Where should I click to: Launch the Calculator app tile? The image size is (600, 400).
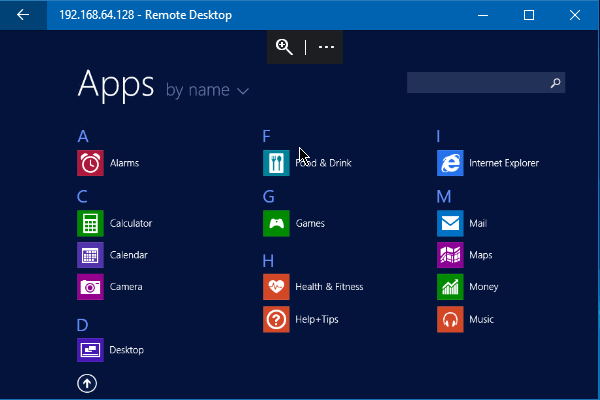click(x=90, y=223)
